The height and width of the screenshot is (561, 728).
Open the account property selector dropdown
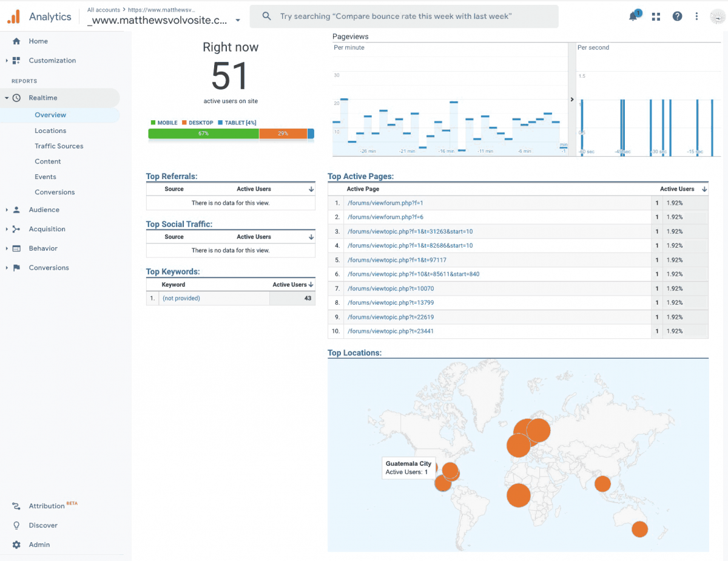point(237,20)
